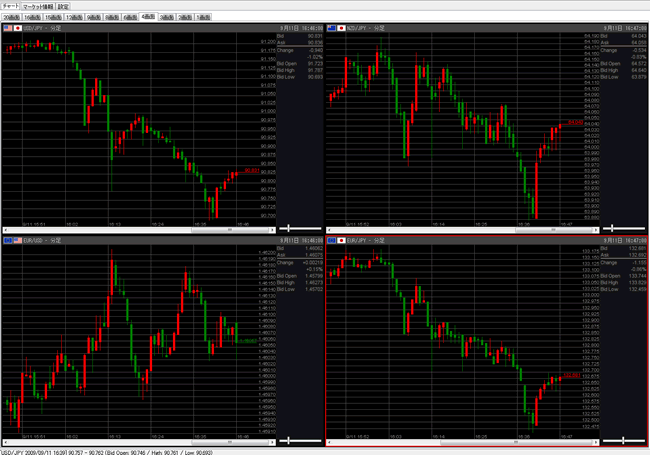
Task: Click right scroll arrow of USD/JPY chart
Action: (x=272, y=230)
